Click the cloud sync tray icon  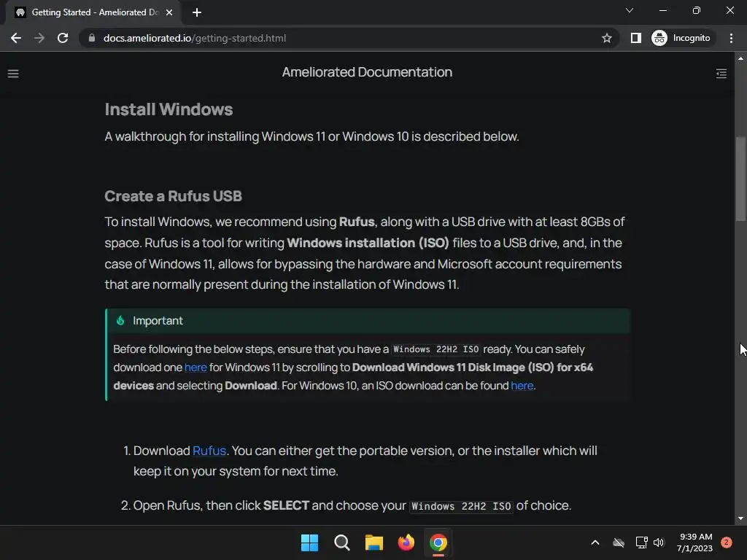619,542
